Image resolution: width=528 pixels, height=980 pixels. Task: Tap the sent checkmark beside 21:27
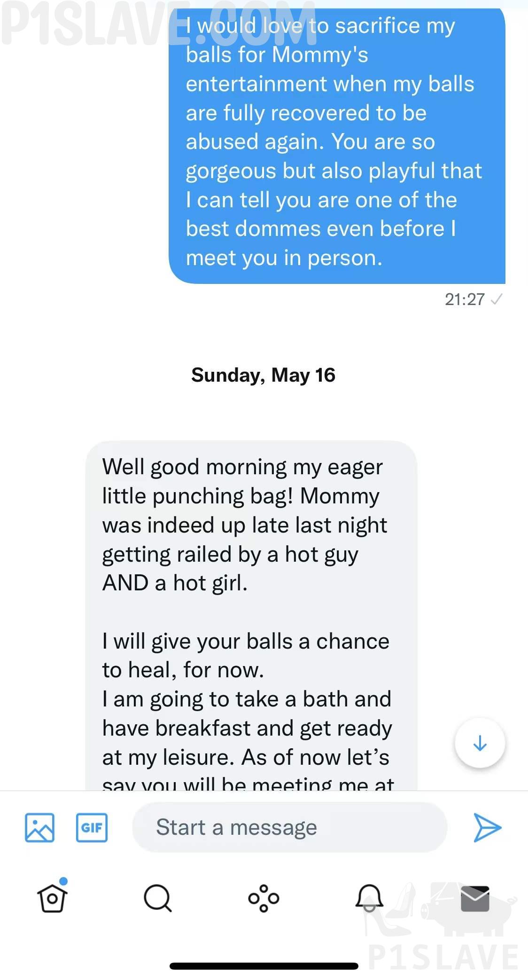[x=497, y=299]
